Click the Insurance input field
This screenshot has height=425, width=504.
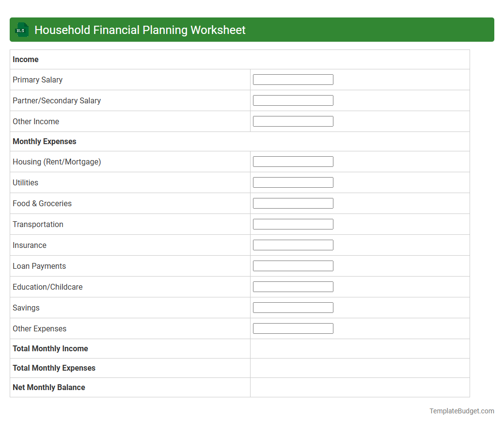click(x=293, y=245)
